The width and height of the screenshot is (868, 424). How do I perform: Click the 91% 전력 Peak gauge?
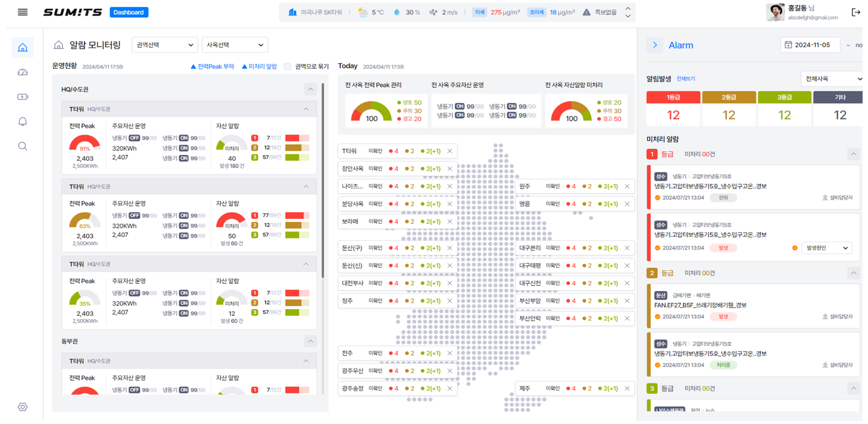coord(85,144)
